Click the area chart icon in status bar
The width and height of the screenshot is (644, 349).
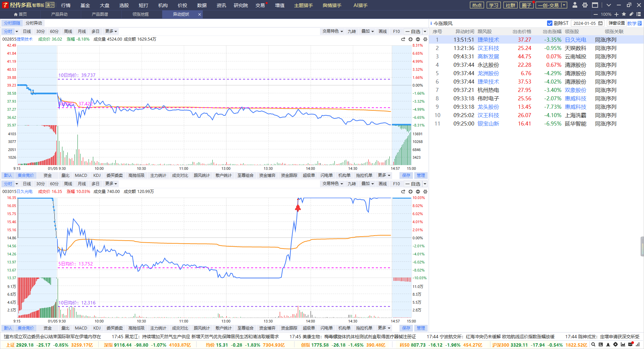coord(623,344)
